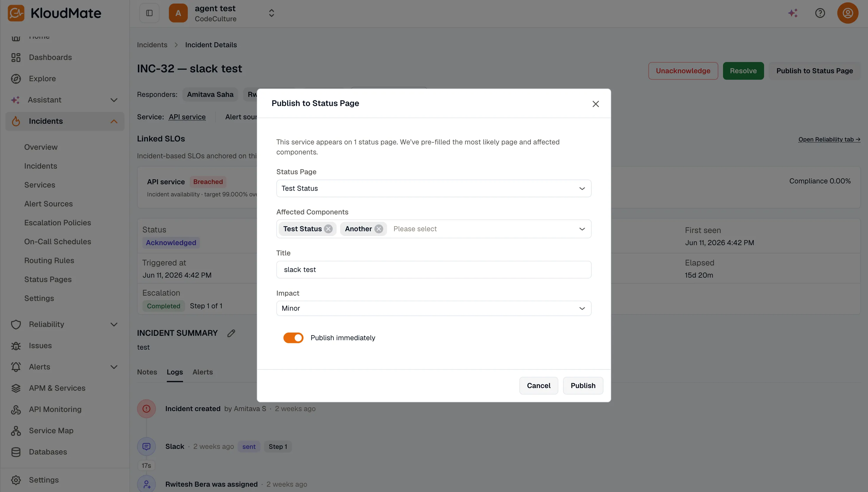Click the Title input field
868x492 pixels.
pyautogui.click(x=434, y=270)
